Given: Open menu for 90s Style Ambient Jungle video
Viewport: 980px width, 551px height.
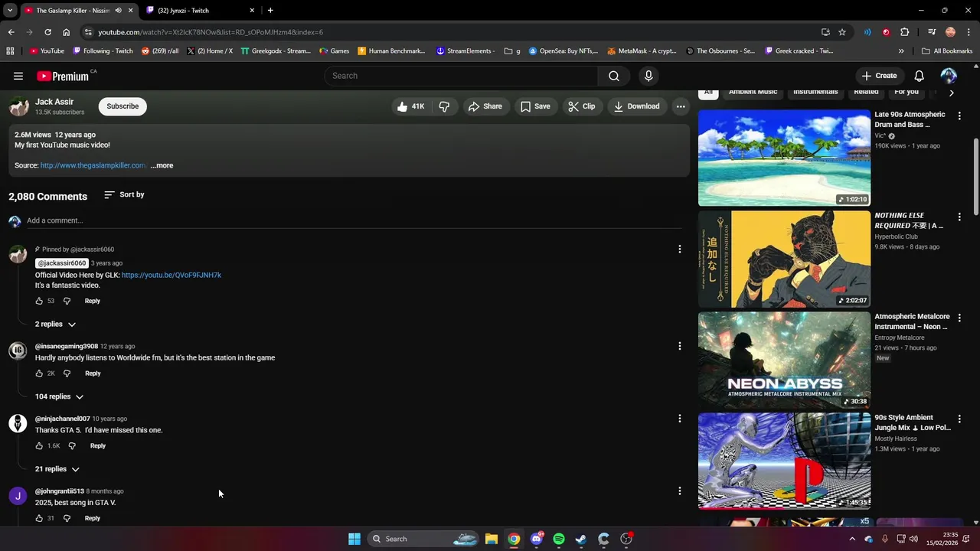Looking at the screenshot, I should point(959,419).
